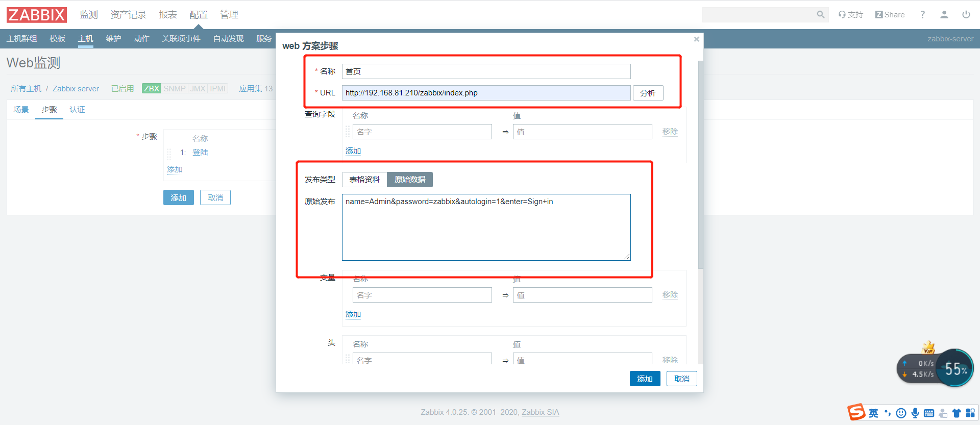Open emoji smiley in IME bar
Image resolution: width=980 pixels, height=425 pixels.
901,413
